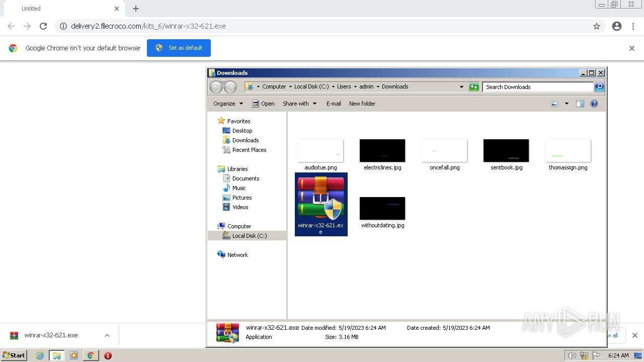Toggle the preview pane
Screen dimensions: 644x362
[580, 104]
